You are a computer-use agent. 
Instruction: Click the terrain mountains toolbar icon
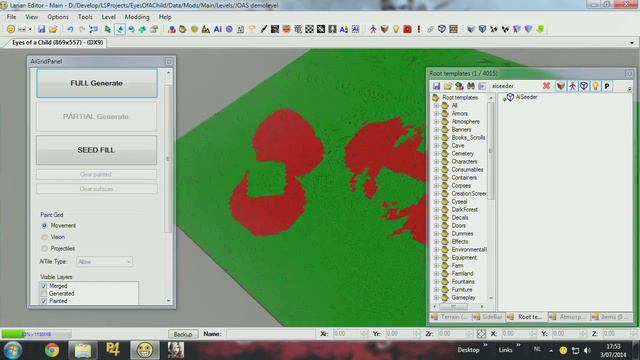pos(206,29)
